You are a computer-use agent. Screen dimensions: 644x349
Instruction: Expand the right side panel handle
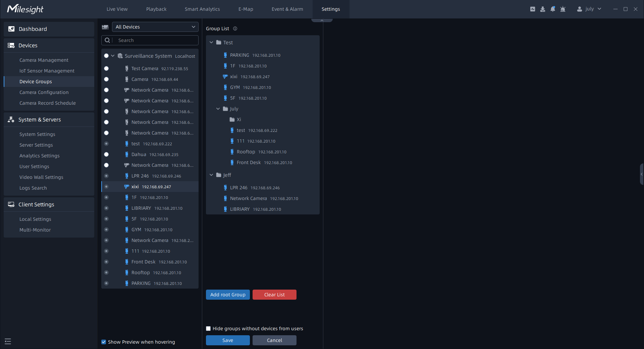[x=642, y=174]
